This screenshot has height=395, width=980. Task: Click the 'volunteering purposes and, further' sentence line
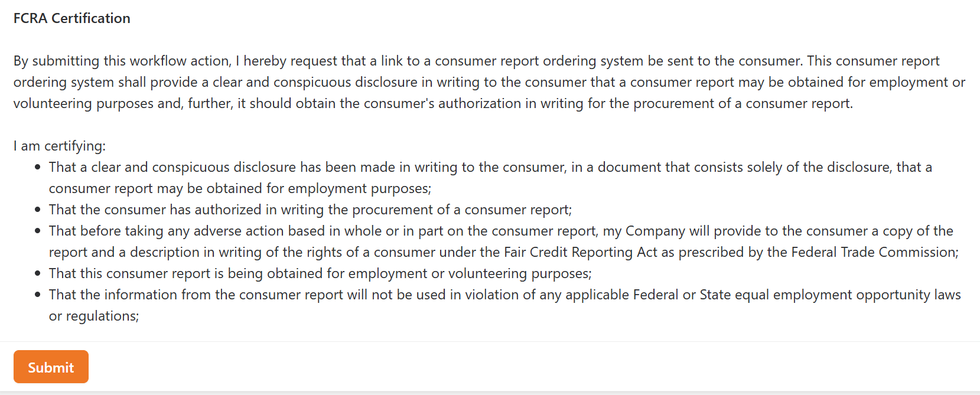point(433,103)
